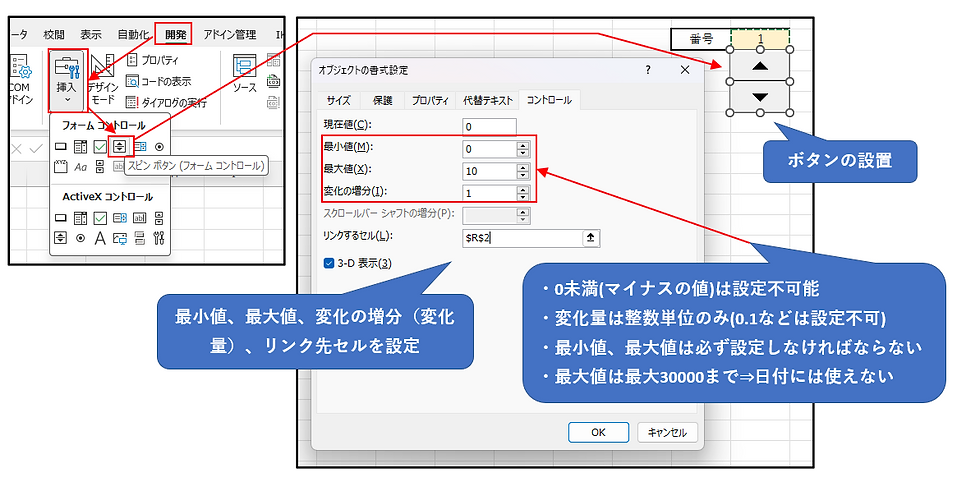Switch to the プロパティ dialog tab
Screen dimensions: 980x481
click(x=430, y=100)
